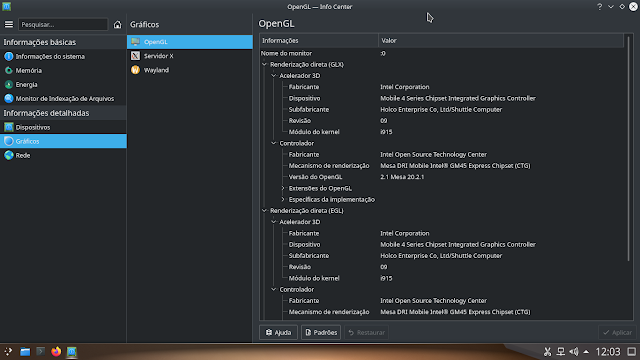The height and width of the screenshot is (360, 640).
Task: Click the vertical scrollbar in OpenGL table
Action: click(629, 149)
